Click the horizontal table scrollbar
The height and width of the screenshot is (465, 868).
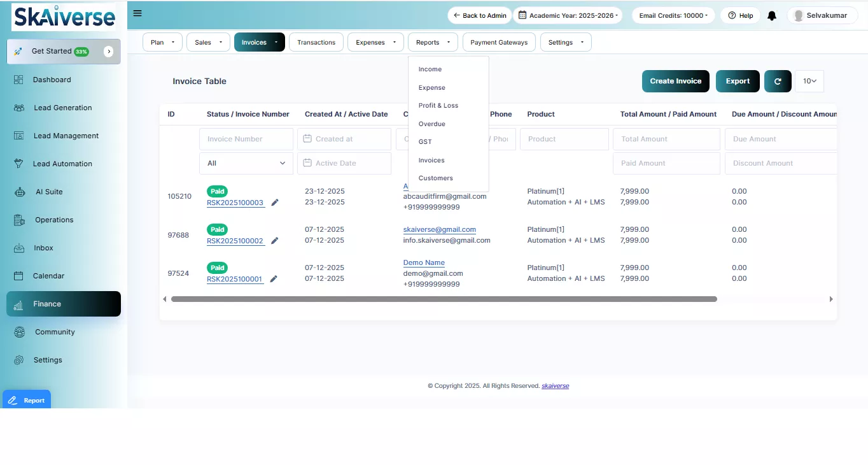tap(444, 299)
